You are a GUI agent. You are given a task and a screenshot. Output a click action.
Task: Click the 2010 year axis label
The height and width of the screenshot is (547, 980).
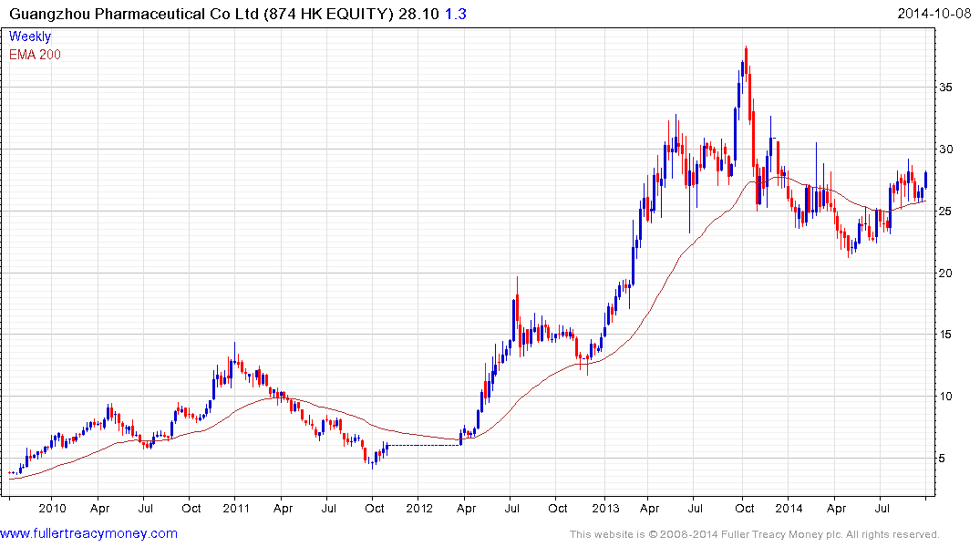click(x=52, y=508)
